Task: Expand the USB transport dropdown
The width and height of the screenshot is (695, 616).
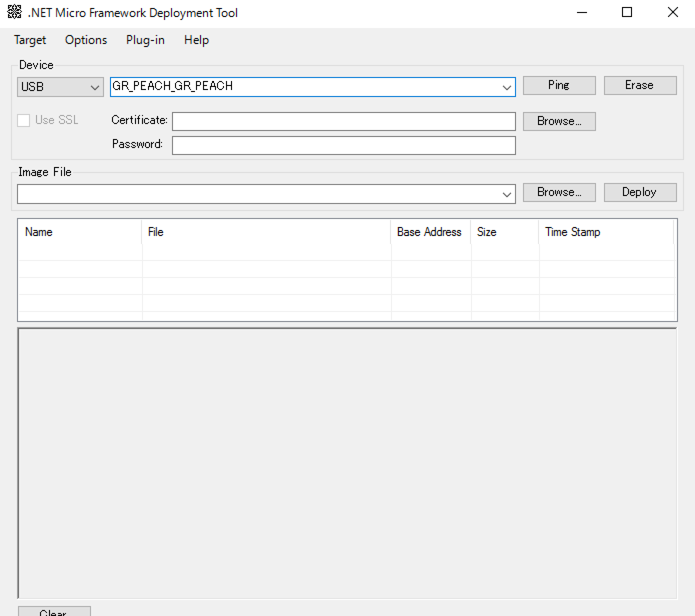Action: point(94,87)
